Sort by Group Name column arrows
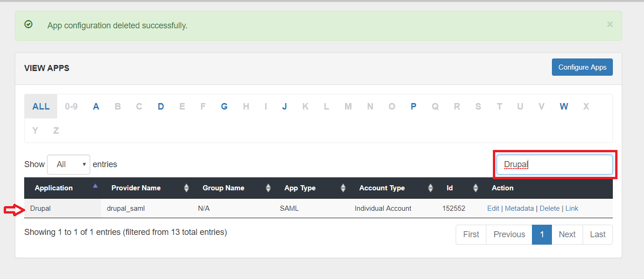Viewport: 644px width, 279px height. [x=268, y=188]
